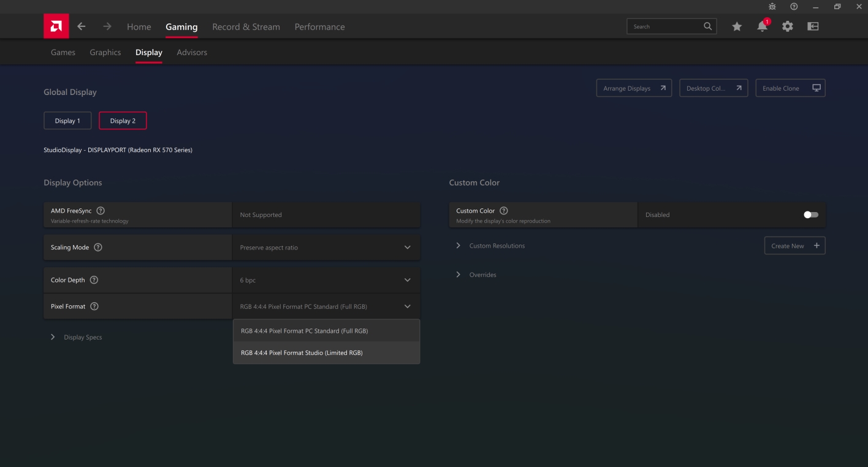
Task: Click the monitor icon on Enable Clone
Action: click(x=816, y=88)
